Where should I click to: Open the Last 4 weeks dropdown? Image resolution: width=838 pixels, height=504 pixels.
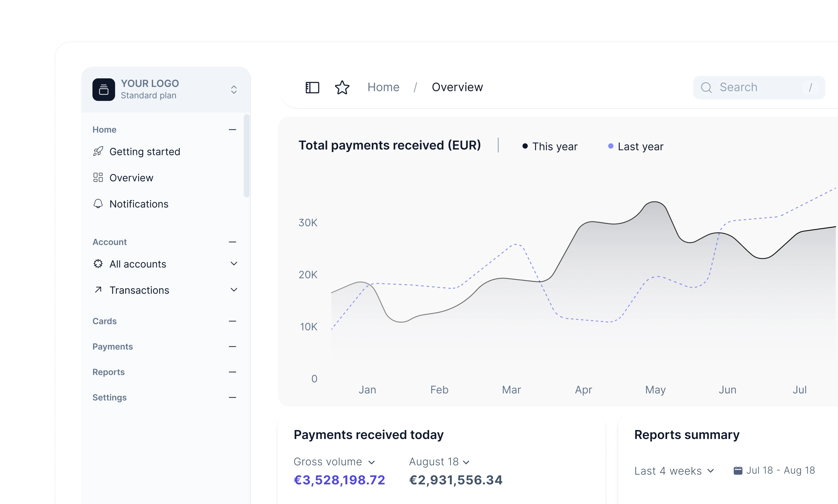click(x=674, y=471)
